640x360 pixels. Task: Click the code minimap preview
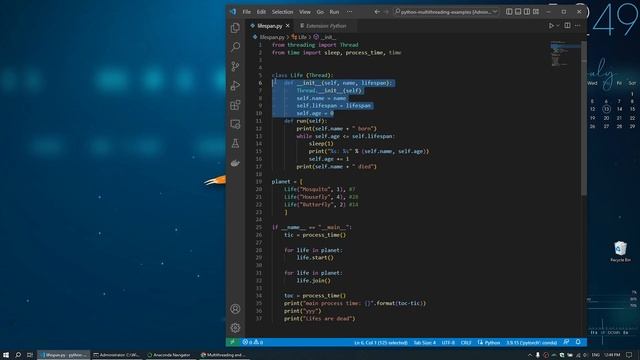(x=565, y=53)
